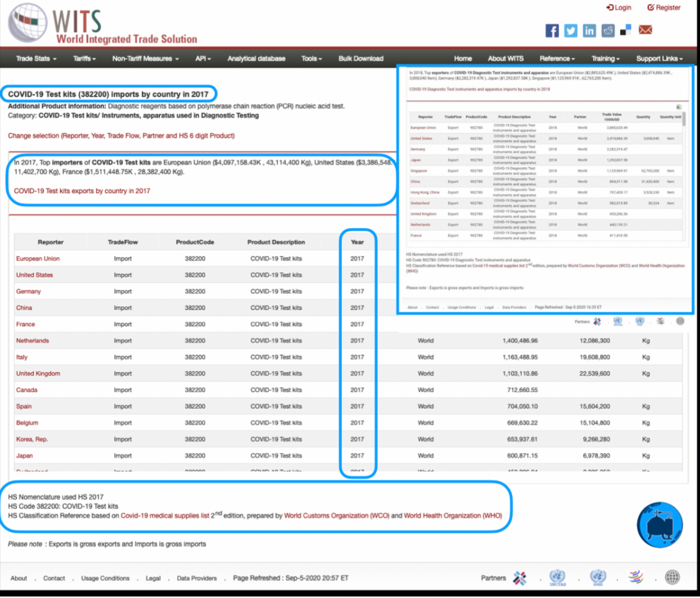This screenshot has height=598, width=700.
Task: Share page on Facebook
Action: point(552,30)
